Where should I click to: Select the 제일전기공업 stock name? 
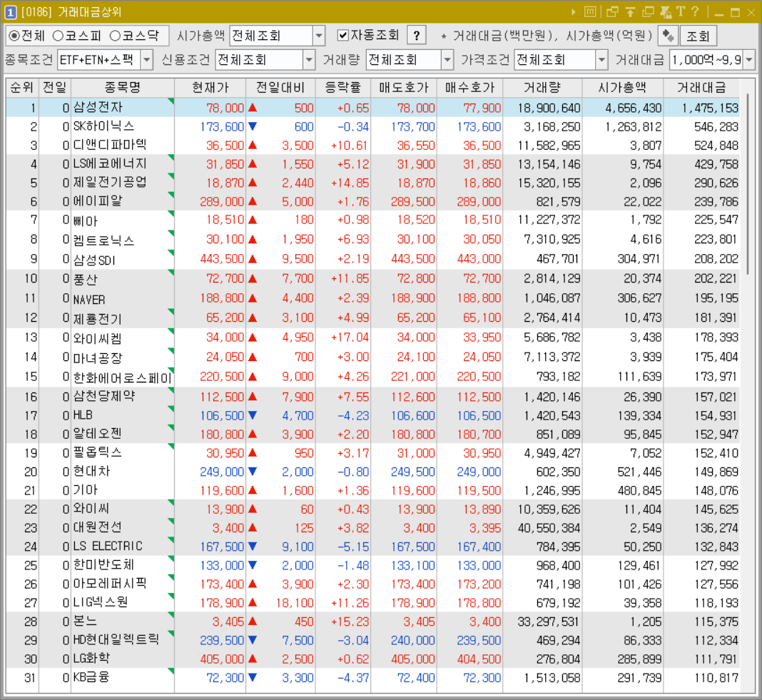coord(109,182)
